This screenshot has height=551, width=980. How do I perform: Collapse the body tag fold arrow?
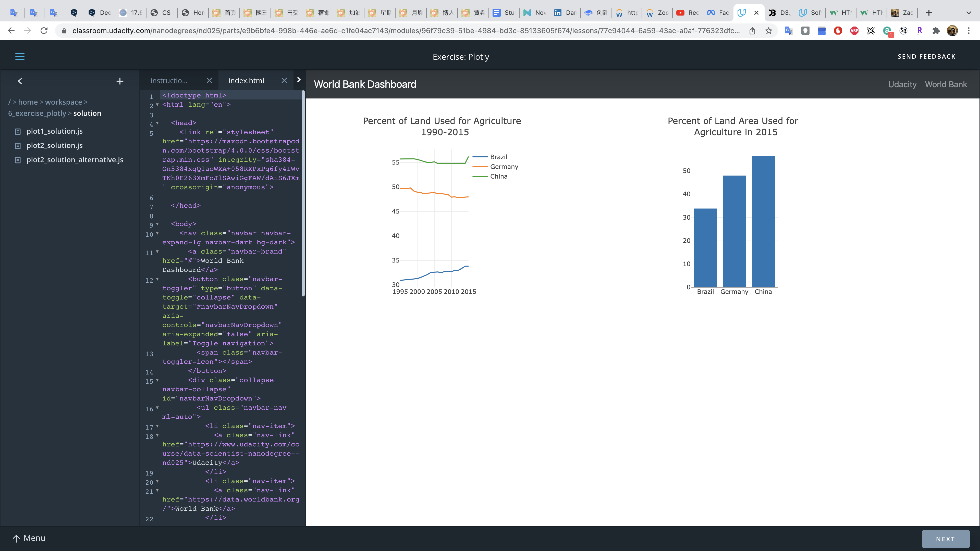157,224
